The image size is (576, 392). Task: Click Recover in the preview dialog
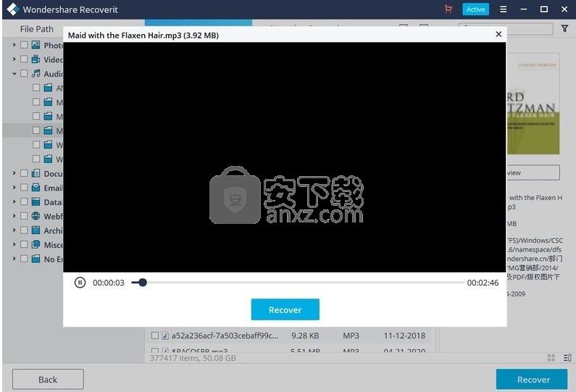(x=285, y=309)
